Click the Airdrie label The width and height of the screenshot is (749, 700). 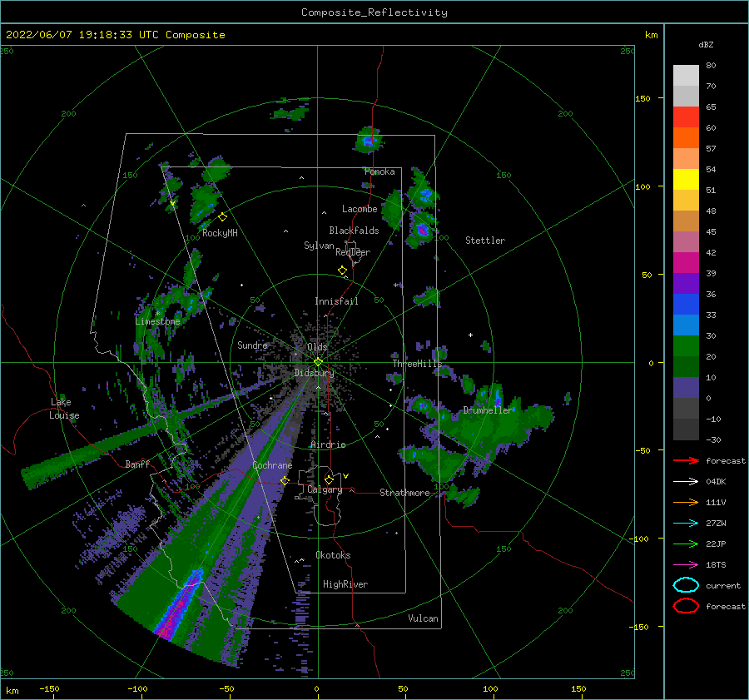point(328,444)
